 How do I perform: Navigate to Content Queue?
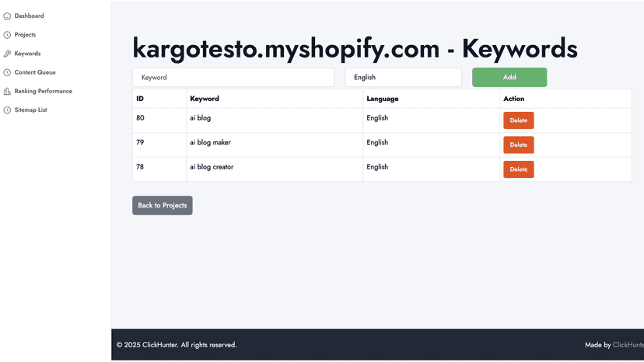click(35, 72)
